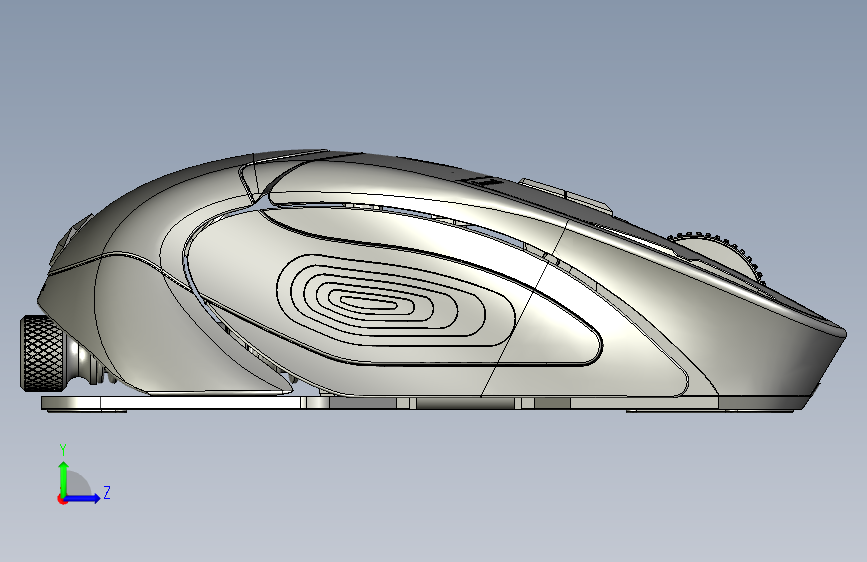867x562 pixels.
Task: Select the knurled knob at mouse rear
Action: (x=42, y=353)
